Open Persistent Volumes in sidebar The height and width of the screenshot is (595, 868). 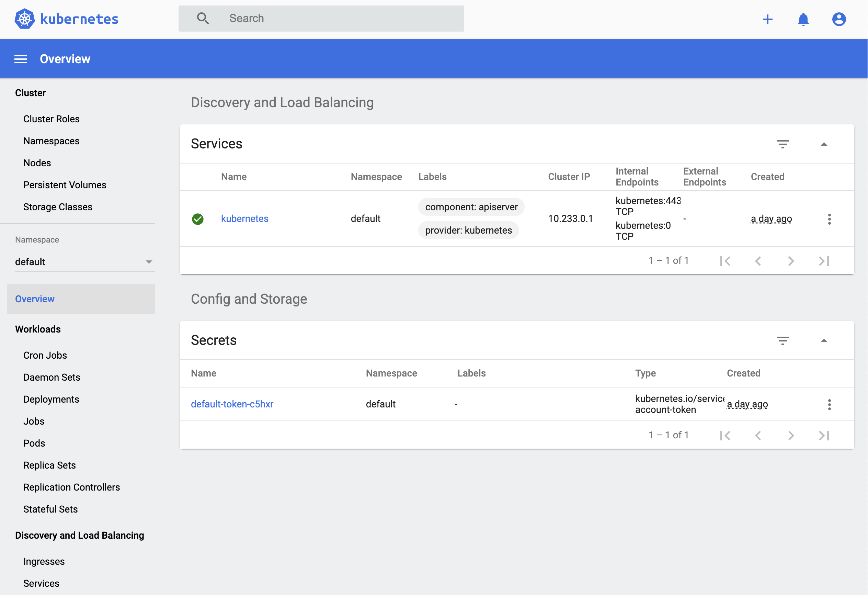(x=65, y=185)
